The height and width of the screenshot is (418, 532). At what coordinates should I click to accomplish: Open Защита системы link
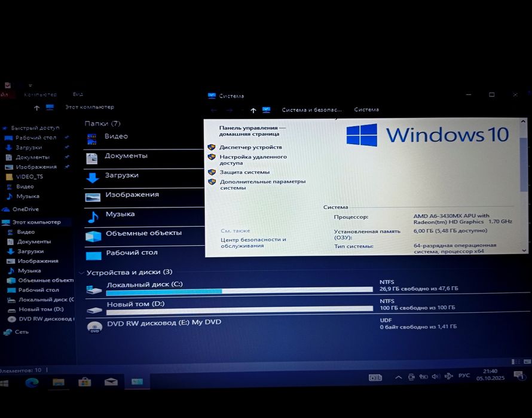coord(244,172)
